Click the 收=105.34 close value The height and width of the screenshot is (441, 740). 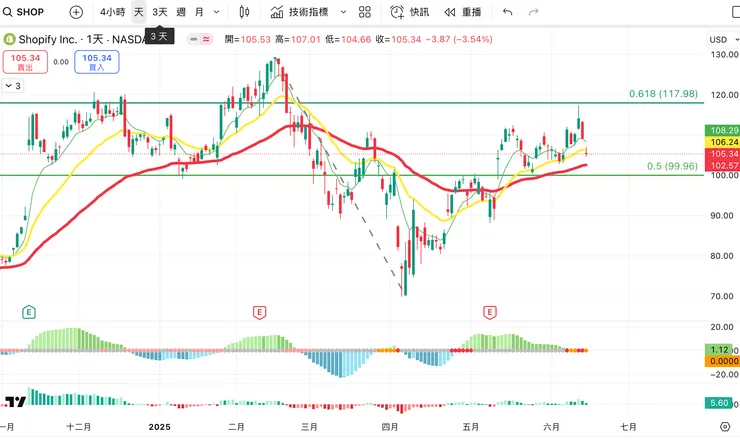[x=398, y=40]
